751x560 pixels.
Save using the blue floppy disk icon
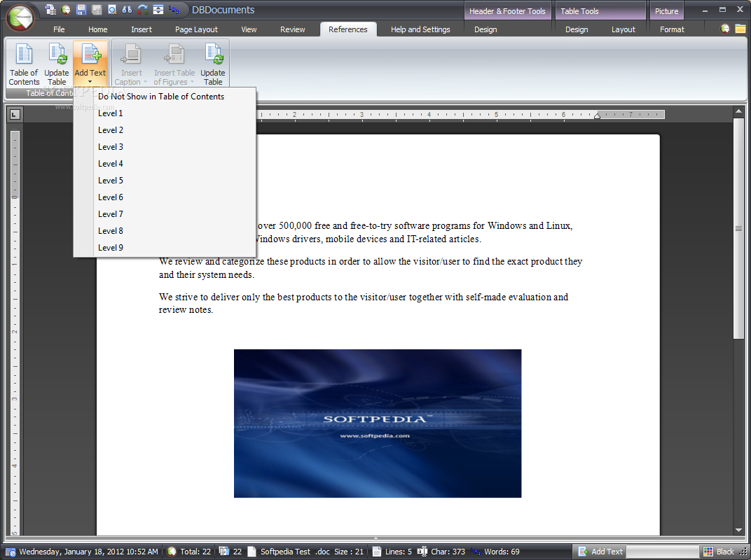click(81, 10)
